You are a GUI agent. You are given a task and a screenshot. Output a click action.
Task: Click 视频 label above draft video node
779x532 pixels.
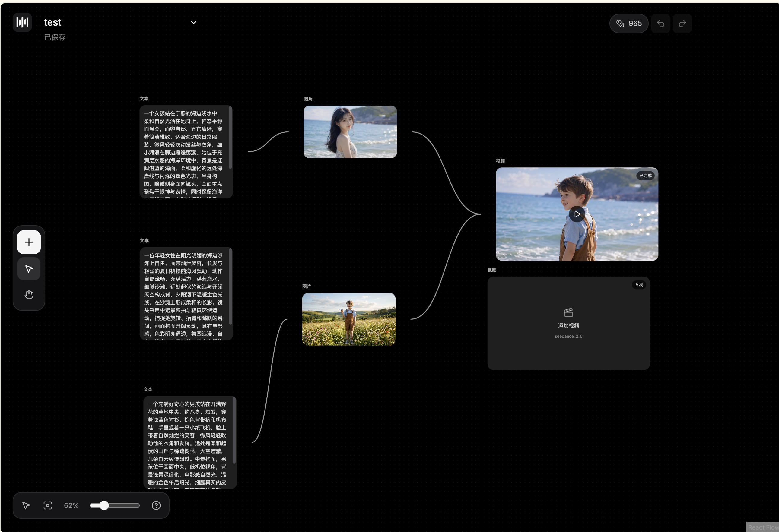492,270
